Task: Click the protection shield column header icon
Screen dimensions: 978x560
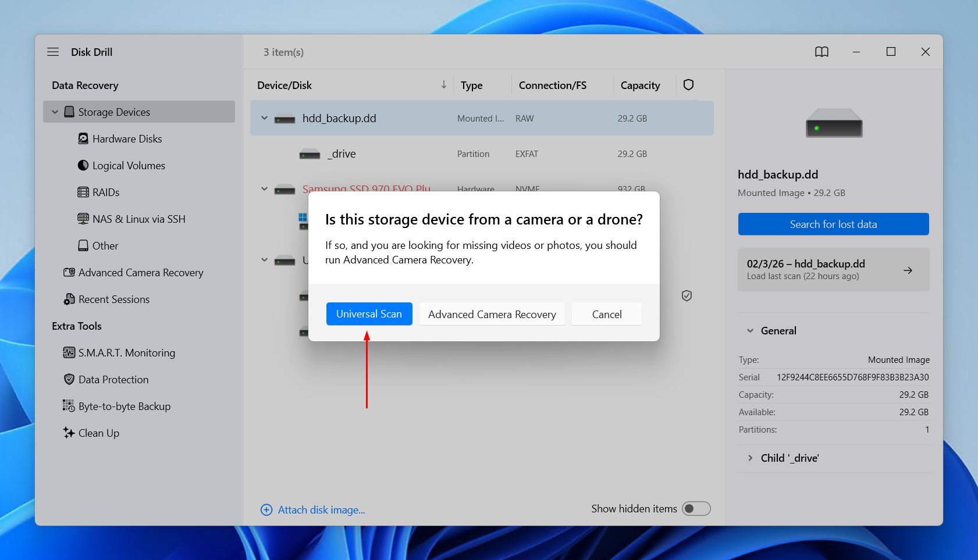Action: 688,85
